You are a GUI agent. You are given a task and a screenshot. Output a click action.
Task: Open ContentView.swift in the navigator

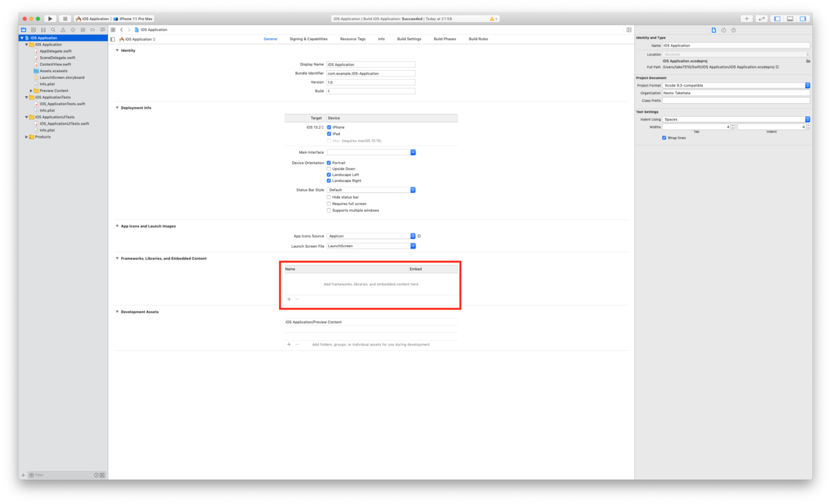[57, 64]
